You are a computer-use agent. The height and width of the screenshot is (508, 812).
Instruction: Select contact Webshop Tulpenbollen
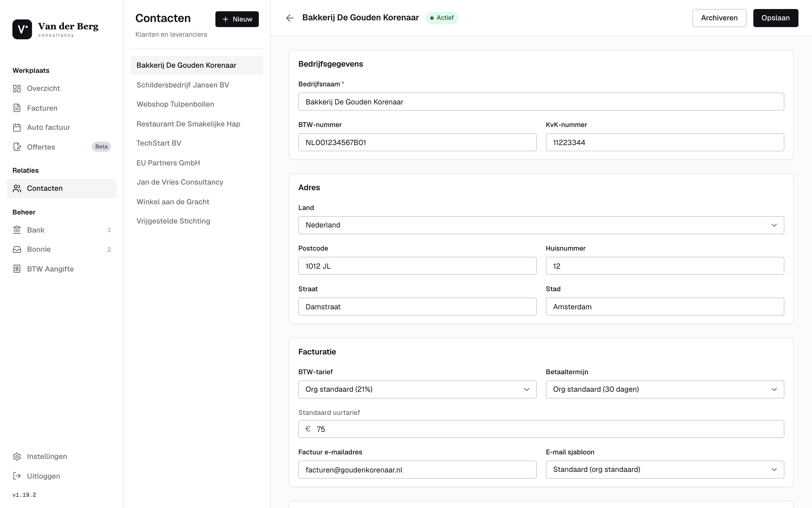point(197,104)
